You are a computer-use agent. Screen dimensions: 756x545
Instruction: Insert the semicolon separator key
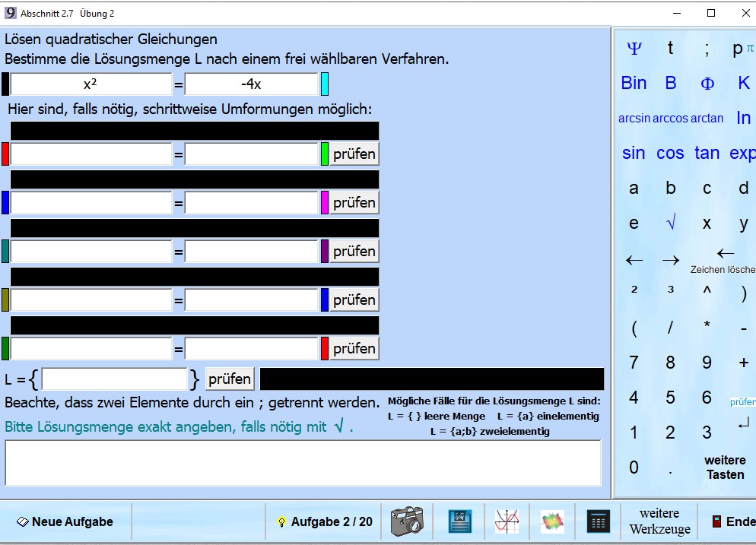click(707, 49)
